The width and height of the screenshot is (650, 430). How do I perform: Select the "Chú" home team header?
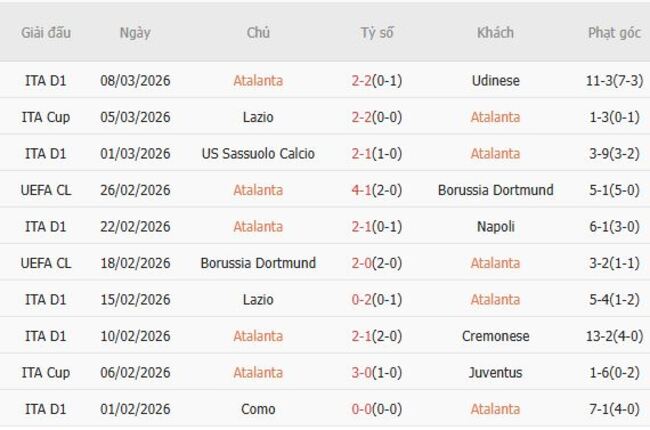[258, 32]
